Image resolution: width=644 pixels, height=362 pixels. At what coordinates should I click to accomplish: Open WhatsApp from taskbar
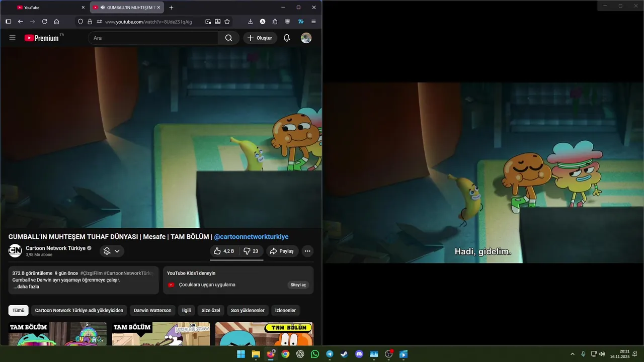coord(315,354)
